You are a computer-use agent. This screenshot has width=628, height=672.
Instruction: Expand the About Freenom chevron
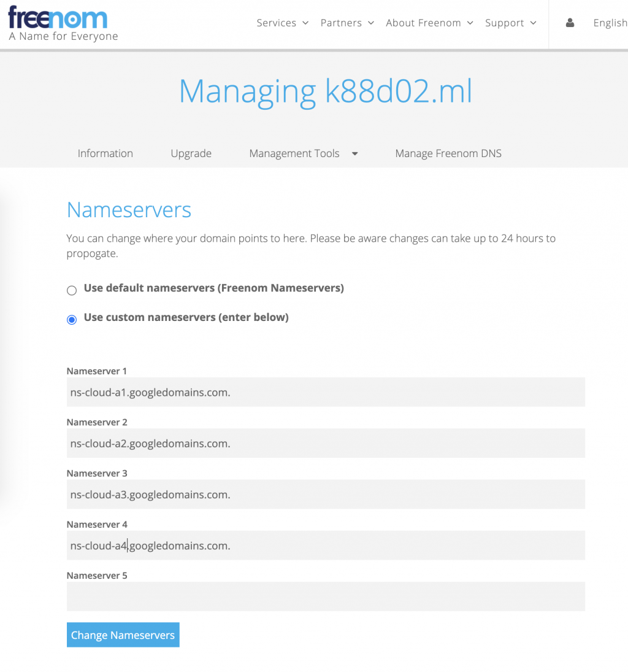470,23
